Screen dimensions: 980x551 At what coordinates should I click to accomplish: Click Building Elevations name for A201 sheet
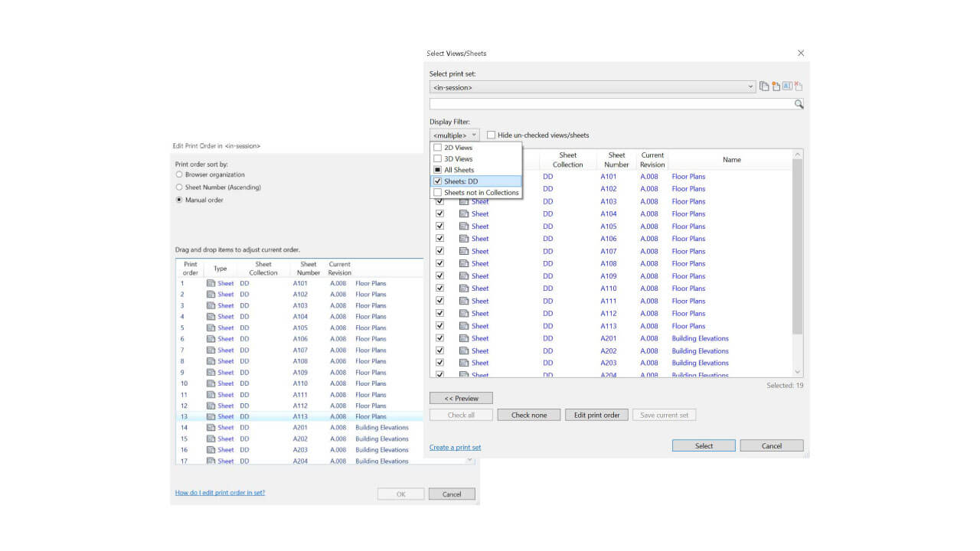click(700, 338)
